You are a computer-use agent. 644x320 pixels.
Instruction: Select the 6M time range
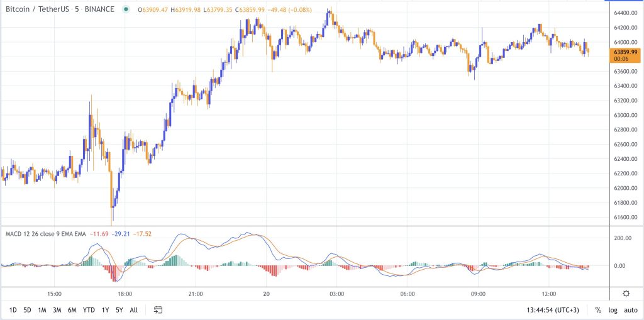[72, 310]
